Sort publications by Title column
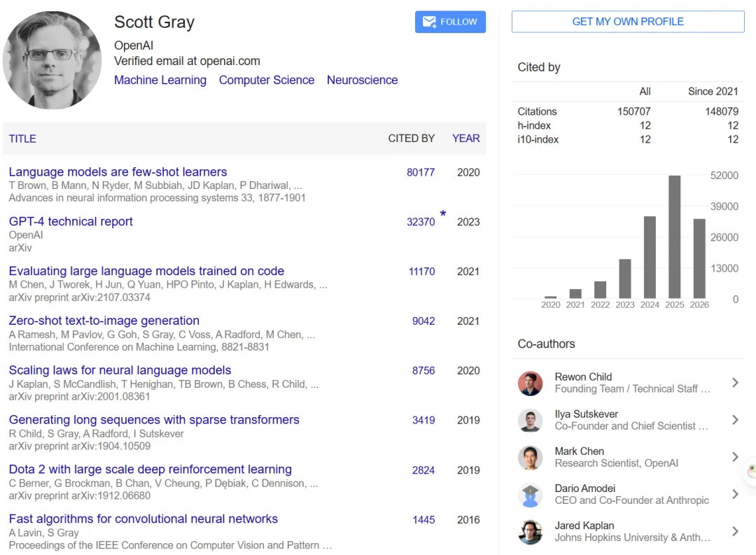Image resolution: width=756 pixels, height=555 pixels. [22, 139]
